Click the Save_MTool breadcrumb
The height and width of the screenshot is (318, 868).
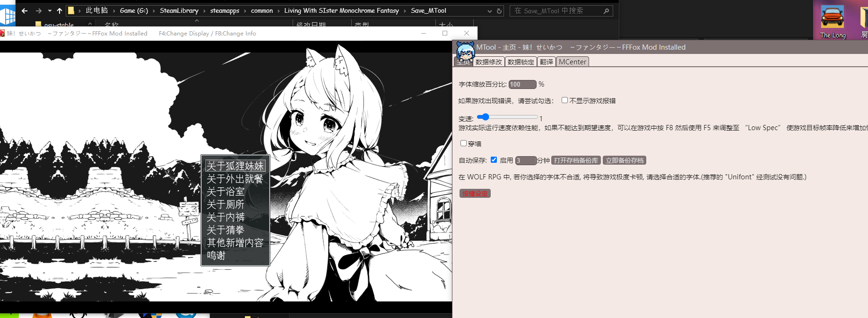pos(428,10)
